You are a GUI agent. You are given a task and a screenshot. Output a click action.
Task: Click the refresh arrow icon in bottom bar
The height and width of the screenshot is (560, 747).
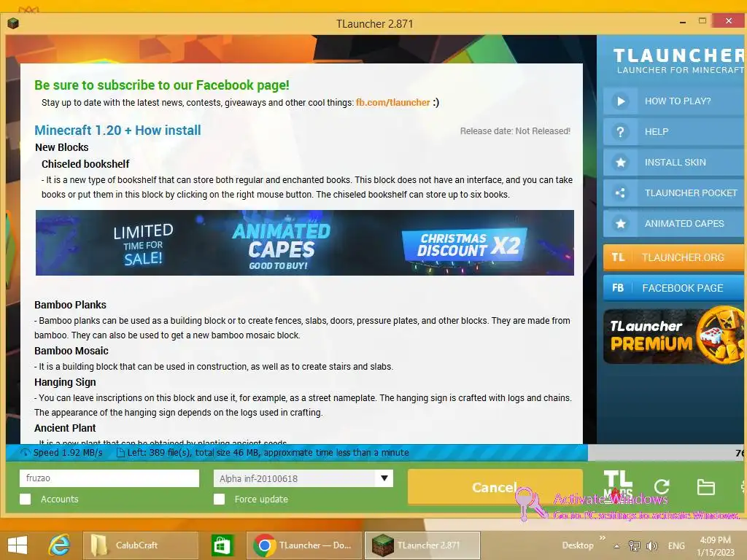[x=662, y=486]
